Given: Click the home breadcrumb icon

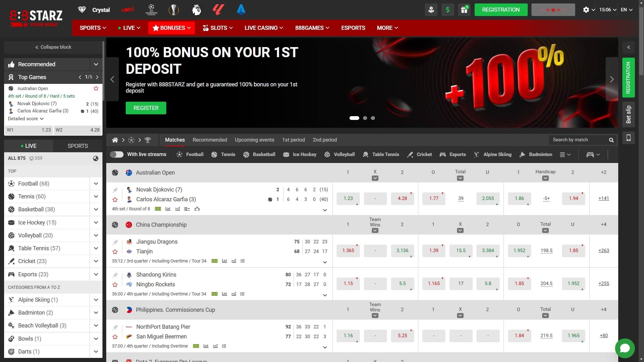Looking at the screenshot, I should point(115,140).
